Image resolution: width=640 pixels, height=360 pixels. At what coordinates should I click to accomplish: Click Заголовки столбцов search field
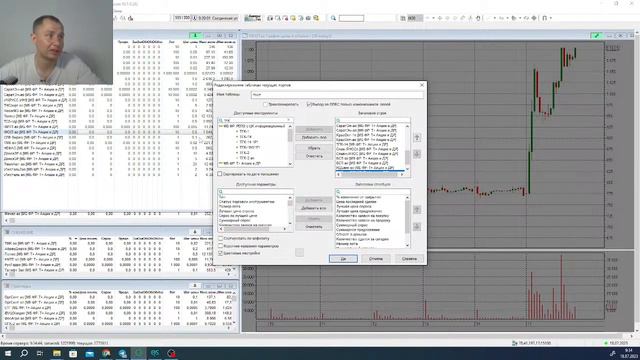(373, 191)
